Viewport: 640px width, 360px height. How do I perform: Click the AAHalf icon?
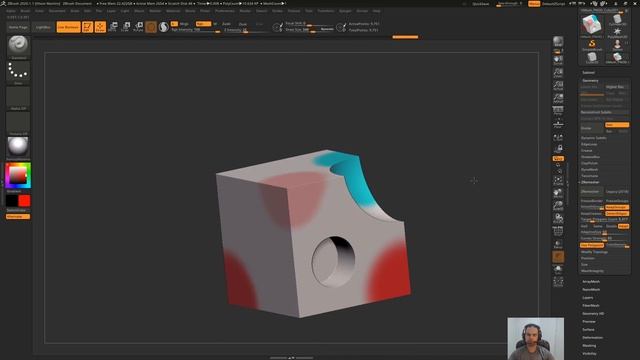tap(558, 98)
